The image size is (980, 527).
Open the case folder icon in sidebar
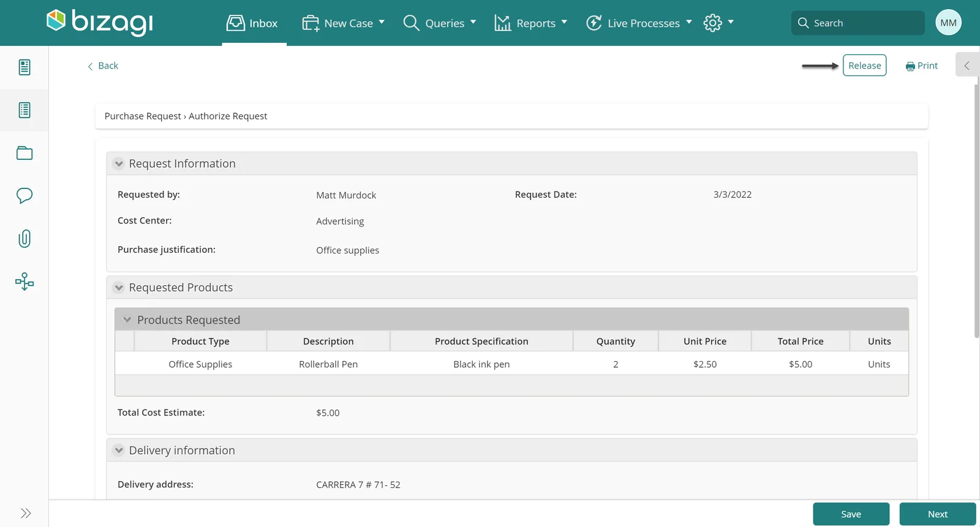(24, 153)
